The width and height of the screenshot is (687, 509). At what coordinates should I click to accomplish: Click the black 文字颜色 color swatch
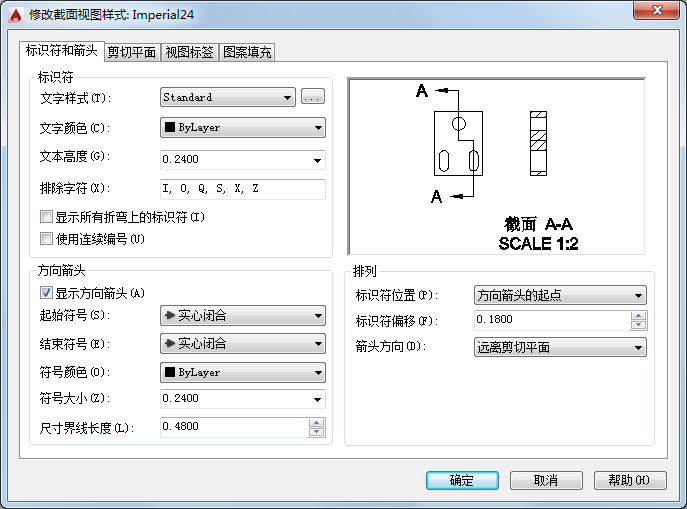click(x=170, y=127)
